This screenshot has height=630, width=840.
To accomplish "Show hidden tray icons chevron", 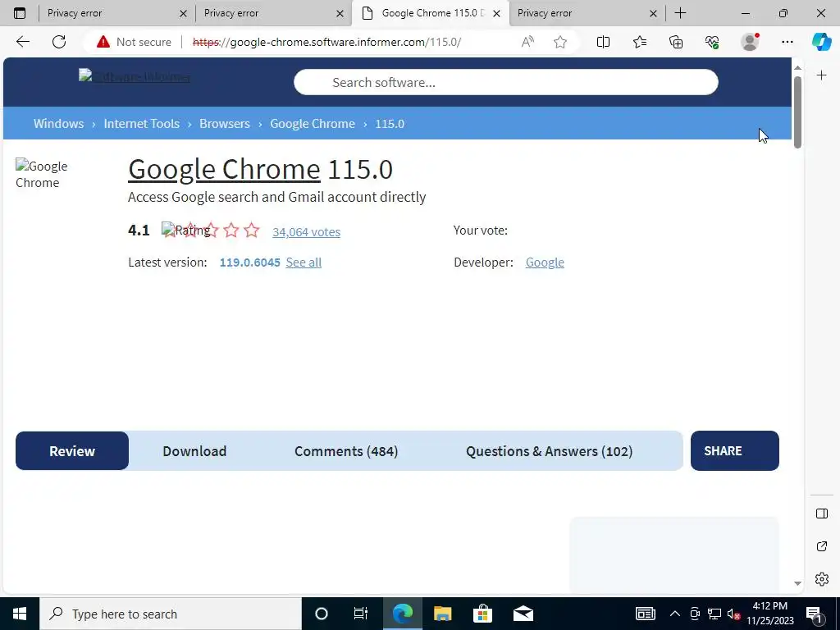I will click(x=675, y=614).
